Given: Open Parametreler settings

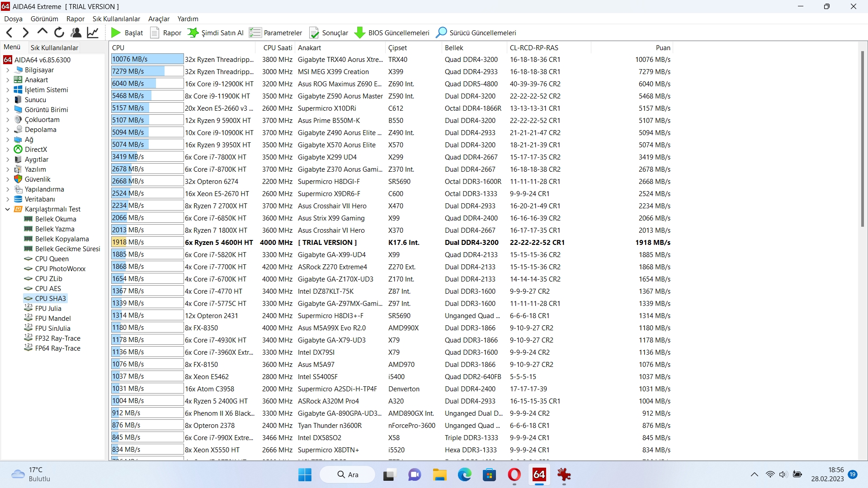Looking at the screenshot, I should (x=276, y=33).
